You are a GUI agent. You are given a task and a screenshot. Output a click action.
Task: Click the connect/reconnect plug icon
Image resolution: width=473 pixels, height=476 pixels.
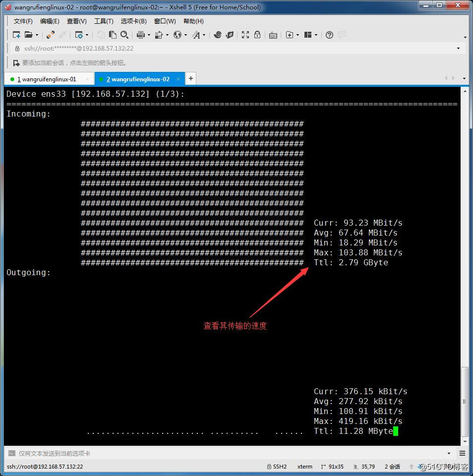51,35
